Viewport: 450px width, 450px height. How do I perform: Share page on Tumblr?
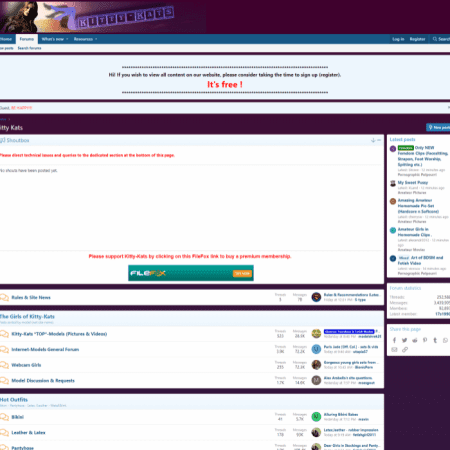[x=435, y=340]
